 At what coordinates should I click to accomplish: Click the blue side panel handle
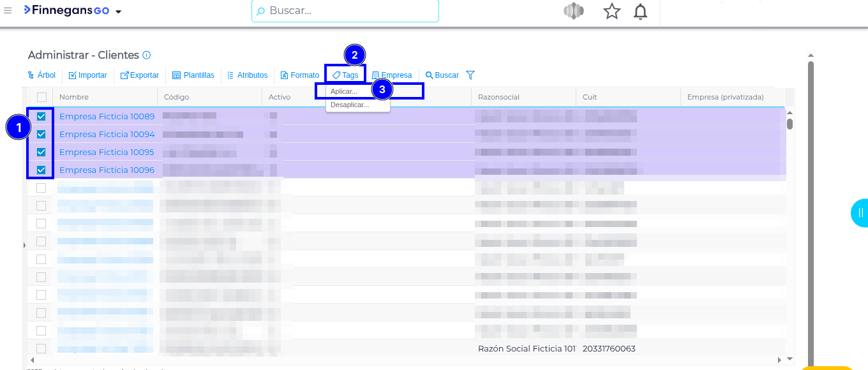click(860, 213)
